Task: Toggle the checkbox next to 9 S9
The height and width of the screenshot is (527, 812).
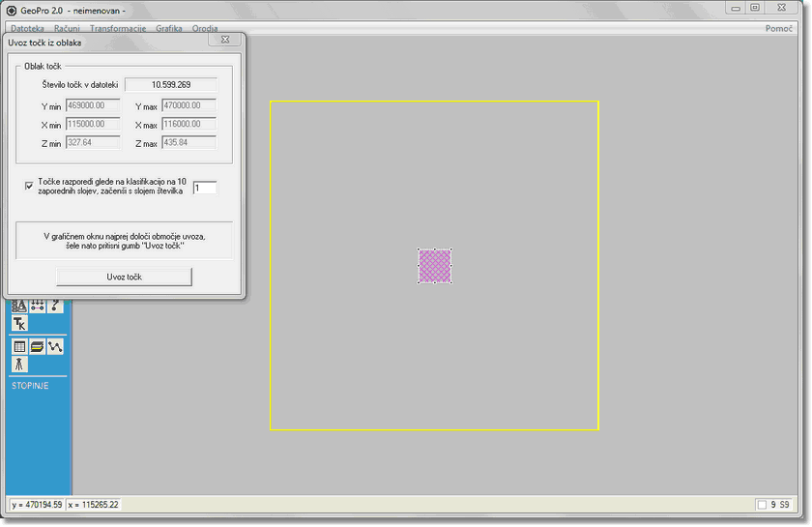Action: [763, 505]
